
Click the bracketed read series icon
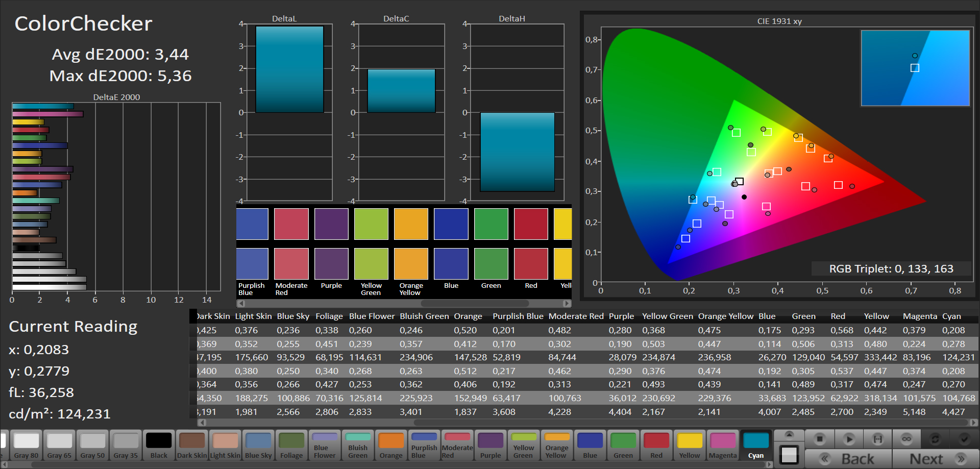click(877, 439)
